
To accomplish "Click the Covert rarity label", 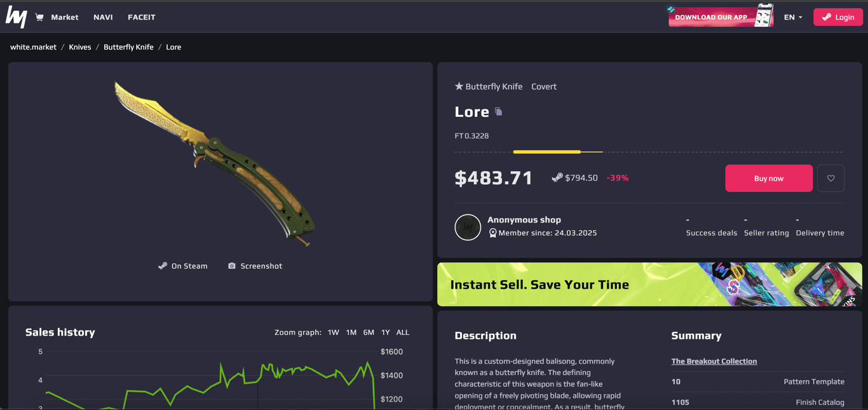I will [544, 86].
